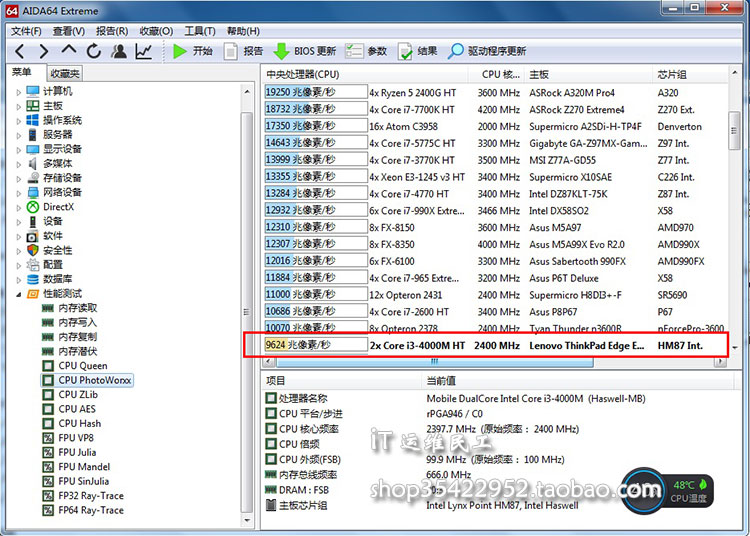750x536 pixels.
Task: Open the 结果 results toolbar item
Action: pyautogui.click(x=417, y=51)
